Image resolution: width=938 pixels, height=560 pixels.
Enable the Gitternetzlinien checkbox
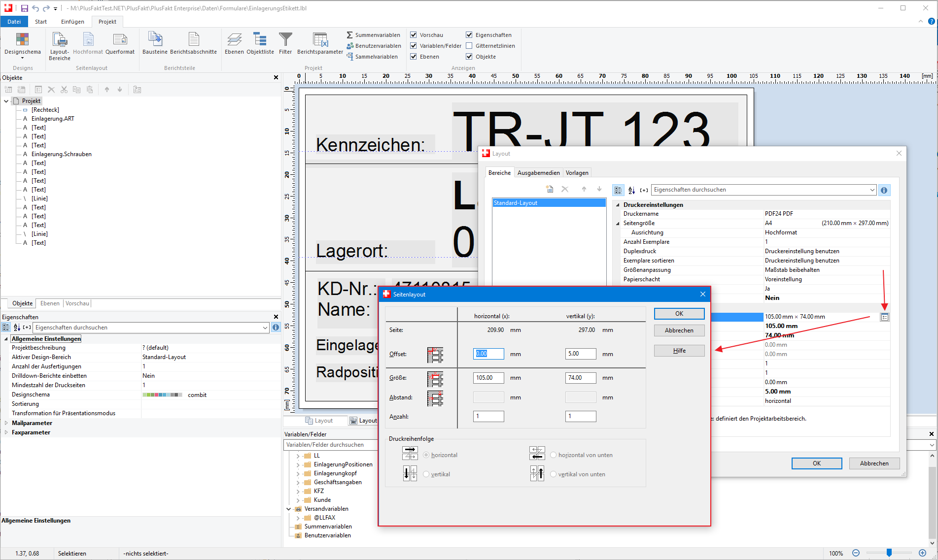[469, 46]
